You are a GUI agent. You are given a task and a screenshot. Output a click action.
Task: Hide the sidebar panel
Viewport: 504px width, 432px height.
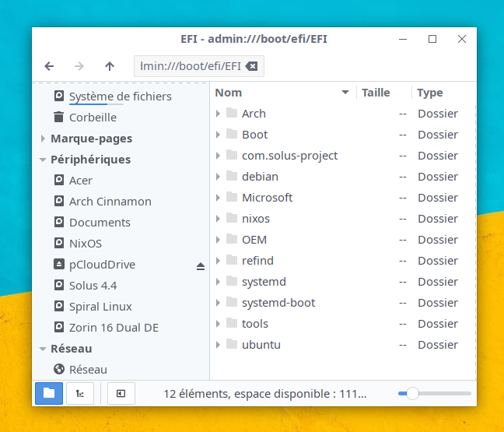point(121,394)
